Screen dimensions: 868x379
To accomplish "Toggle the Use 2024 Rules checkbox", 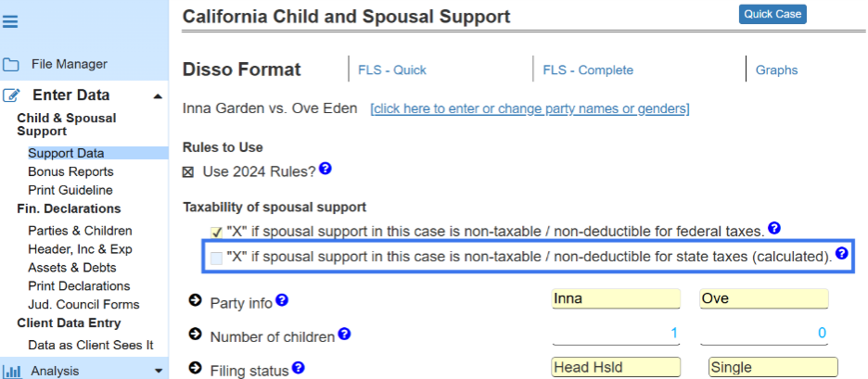I will [x=188, y=171].
